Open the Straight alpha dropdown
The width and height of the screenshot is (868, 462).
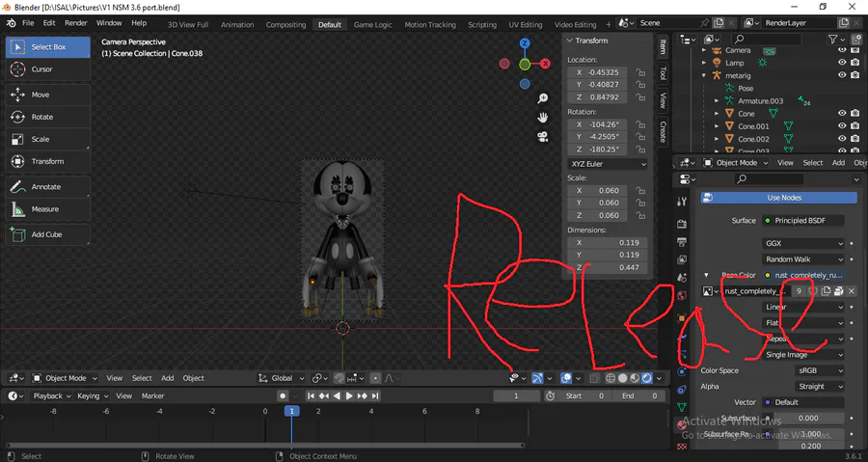point(820,387)
